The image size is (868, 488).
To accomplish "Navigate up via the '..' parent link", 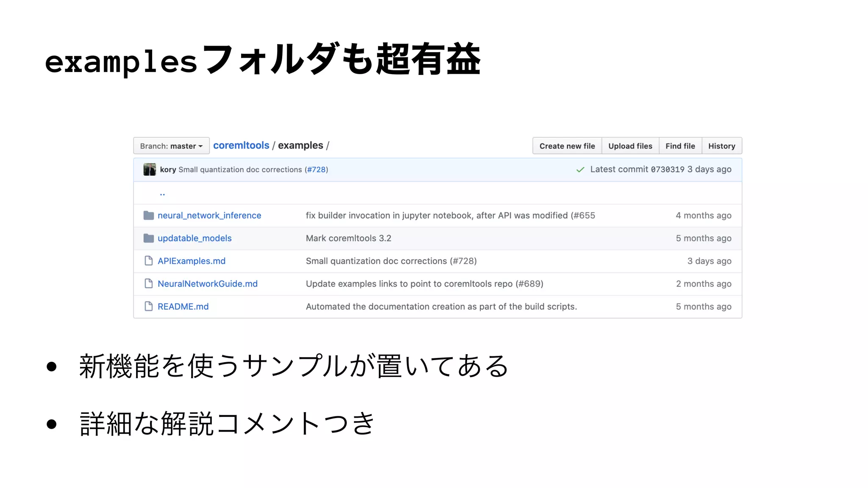I will point(162,194).
